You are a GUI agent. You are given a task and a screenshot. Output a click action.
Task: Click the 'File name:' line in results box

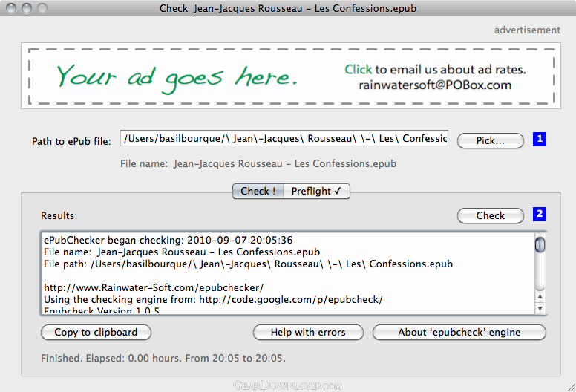click(182, 252)
